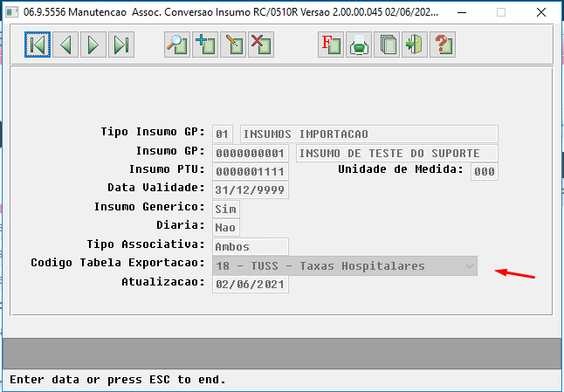Maximize the Manutencao window
The height and width of the screenshot is (392, 564).
(501, 12)
